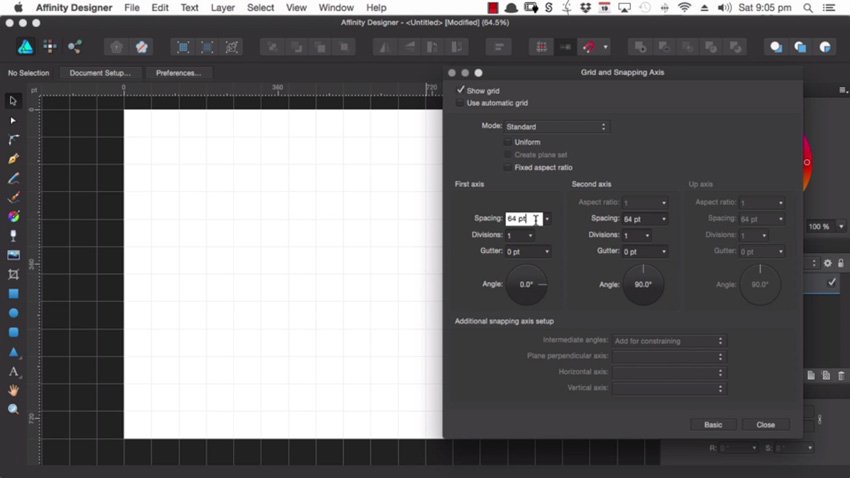Image resolution: width=850 pixels, height=478 pixels.
Task: Open the Select menu
Action: [260, 8]
